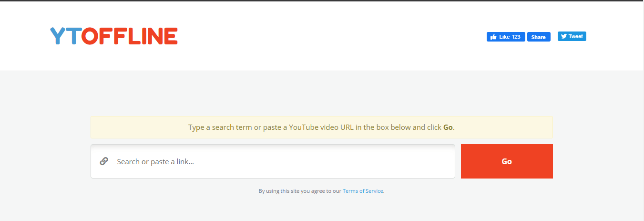Click the Facebook Share button

click(539, 37)
